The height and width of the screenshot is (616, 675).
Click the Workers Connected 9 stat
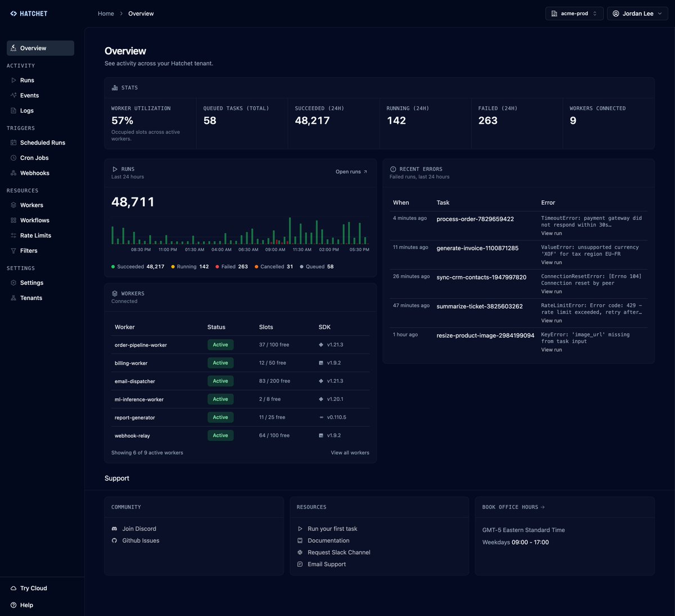[573, 120]
